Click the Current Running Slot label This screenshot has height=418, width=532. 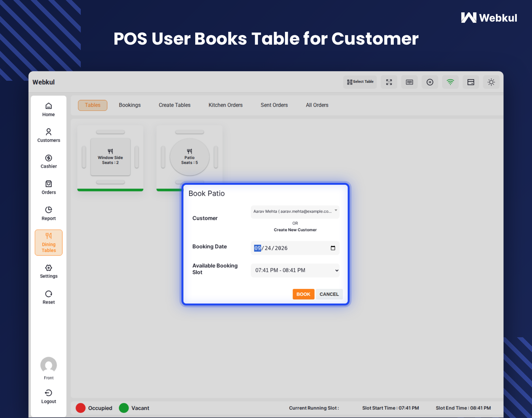coord(314,408)
